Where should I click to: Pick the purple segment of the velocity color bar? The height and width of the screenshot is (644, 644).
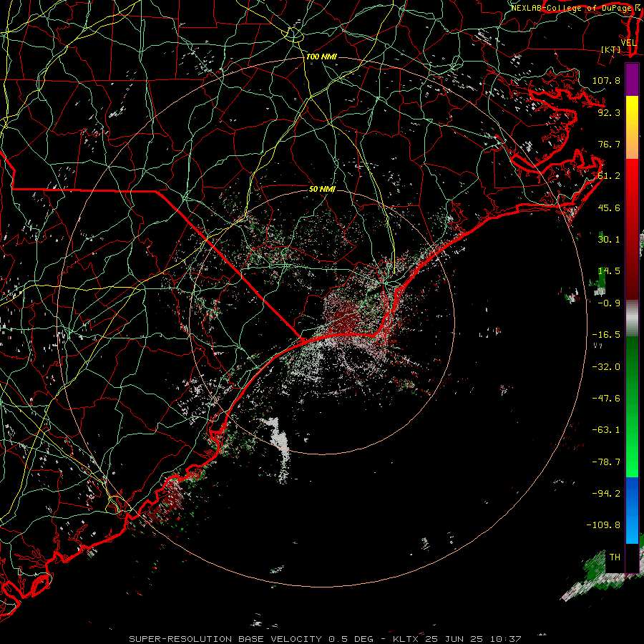tap(632, 79)
